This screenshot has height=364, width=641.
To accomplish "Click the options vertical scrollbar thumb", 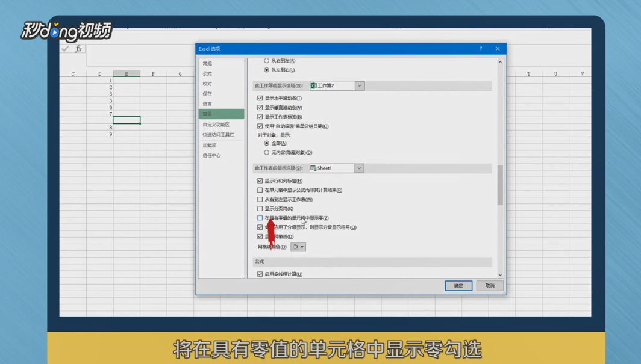I will [500, 185].
